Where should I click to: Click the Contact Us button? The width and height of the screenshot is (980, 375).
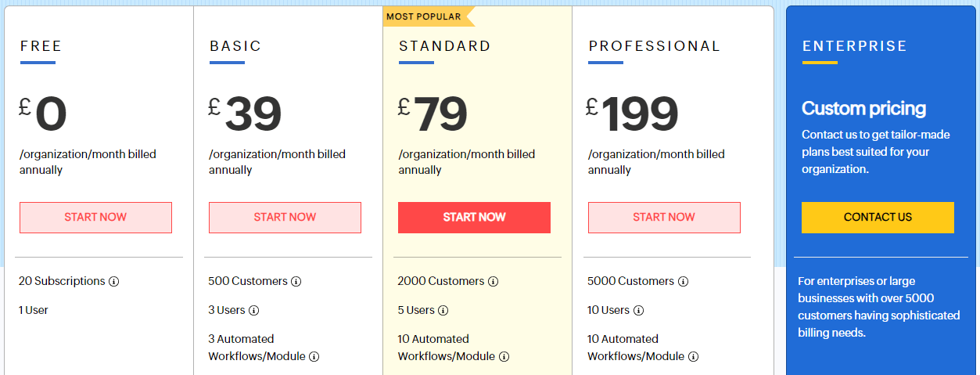(878, 218)
